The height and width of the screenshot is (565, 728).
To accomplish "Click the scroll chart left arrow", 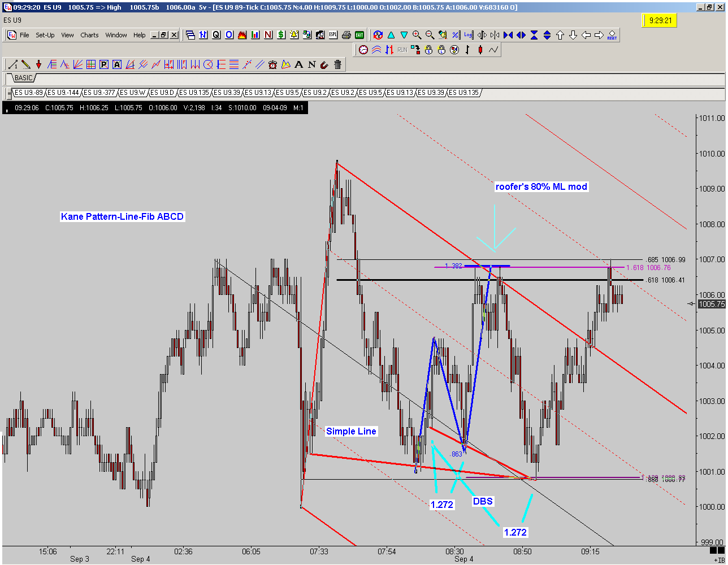I will pos(586,35).
